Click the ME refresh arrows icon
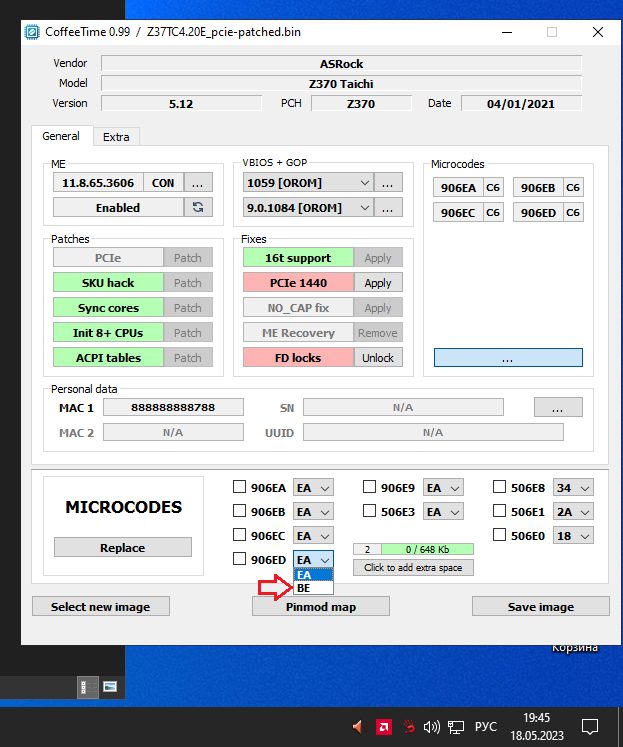Screen dimensions: 623x747 point(198,207)
